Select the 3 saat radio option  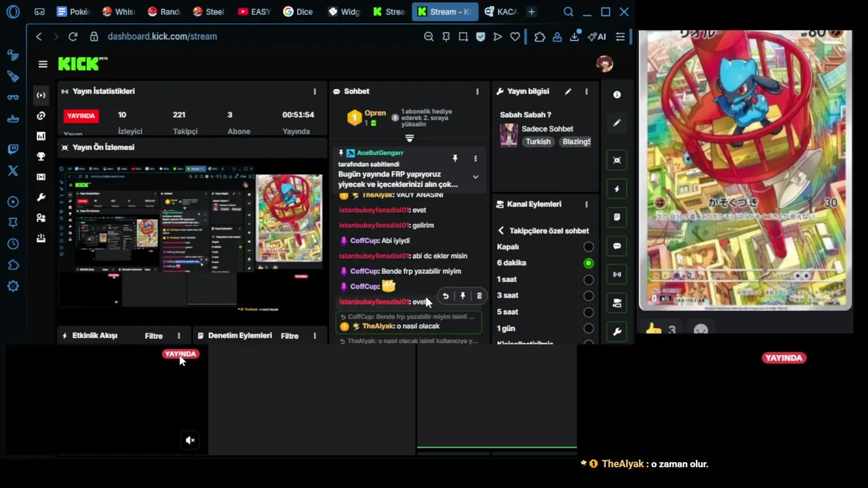tap(589, 296)
